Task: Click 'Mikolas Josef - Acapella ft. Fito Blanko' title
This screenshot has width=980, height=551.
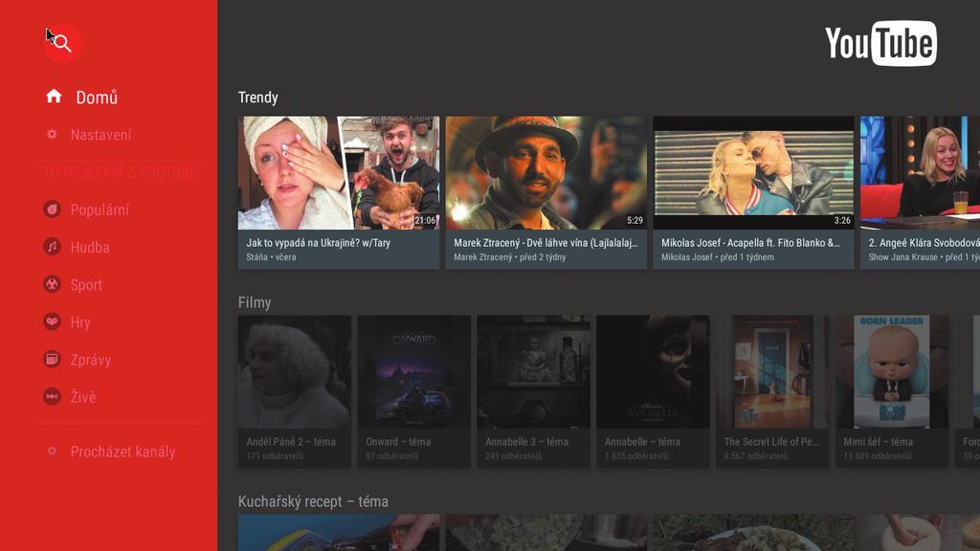Action: (x=750, y=242)
